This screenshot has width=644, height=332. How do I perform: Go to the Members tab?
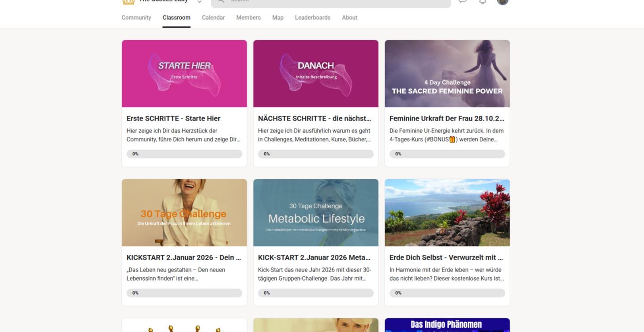[248, 18]
